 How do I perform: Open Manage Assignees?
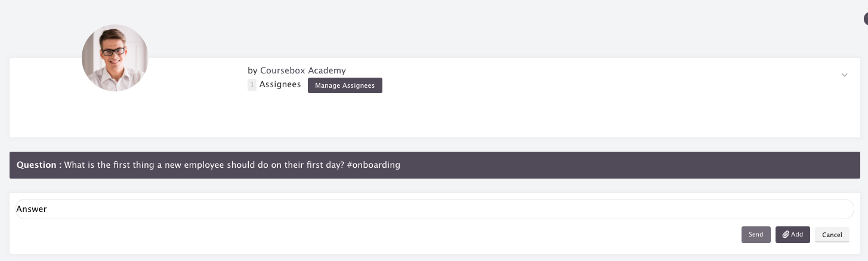[345, 85]
